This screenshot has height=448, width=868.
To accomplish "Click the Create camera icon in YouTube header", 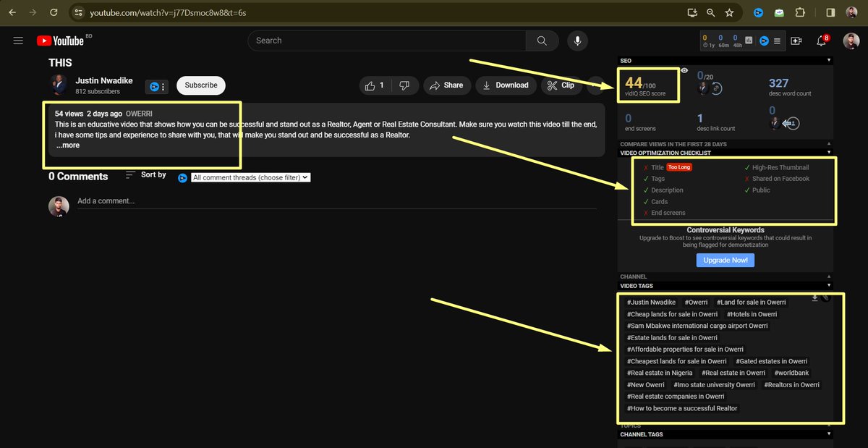I will [x=796, y=41].
